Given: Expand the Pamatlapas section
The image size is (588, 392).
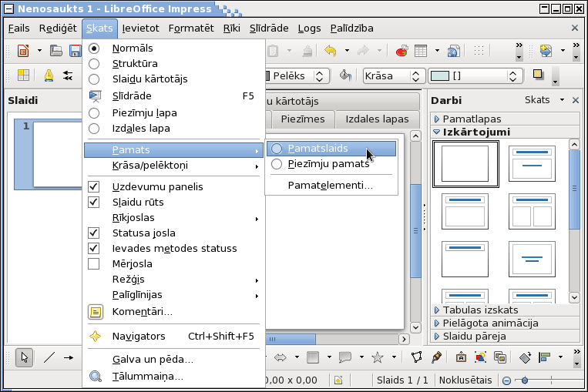Looking at the screenshot, I should click(505, 119).
